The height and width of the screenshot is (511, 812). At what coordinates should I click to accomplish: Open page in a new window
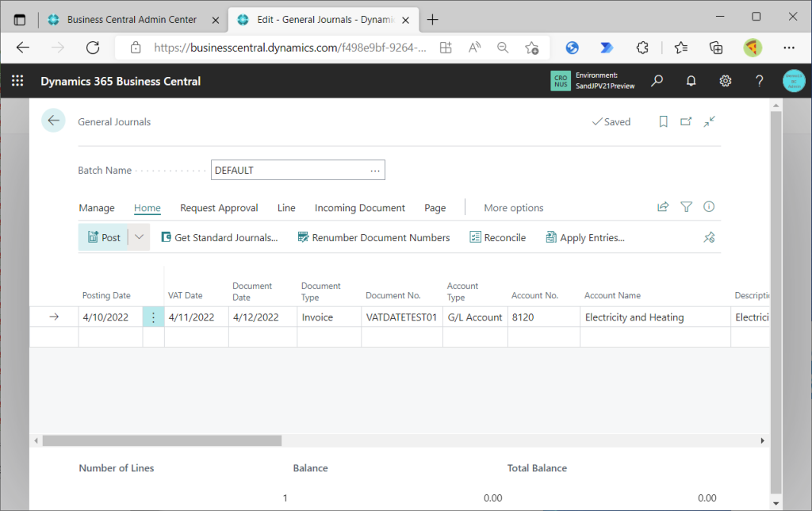click(686, 121)
